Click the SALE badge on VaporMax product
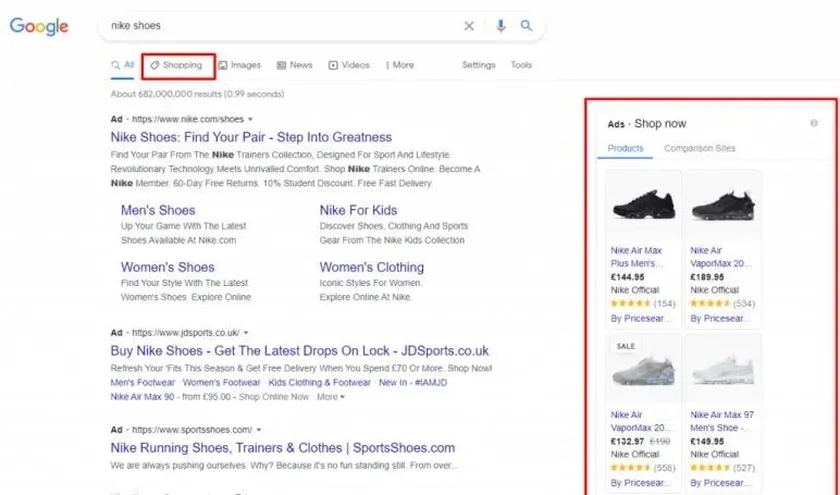Screen dimensions: 840x495 (x=625, y=347)
